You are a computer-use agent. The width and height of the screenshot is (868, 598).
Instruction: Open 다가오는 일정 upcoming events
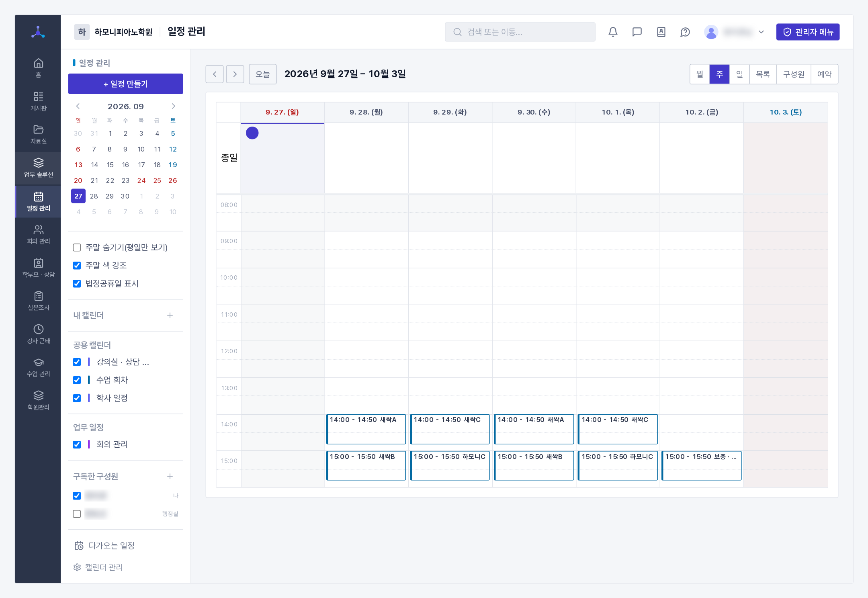104,545
